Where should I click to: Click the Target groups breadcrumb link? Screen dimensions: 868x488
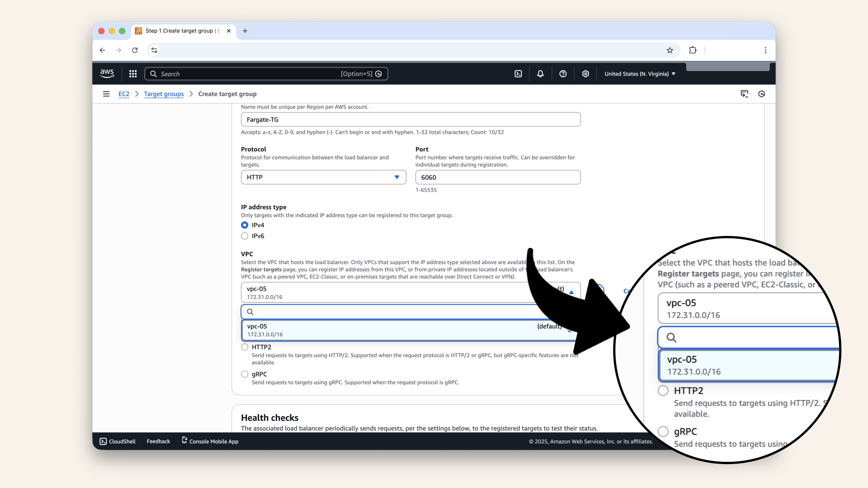[x=164, y=94]
